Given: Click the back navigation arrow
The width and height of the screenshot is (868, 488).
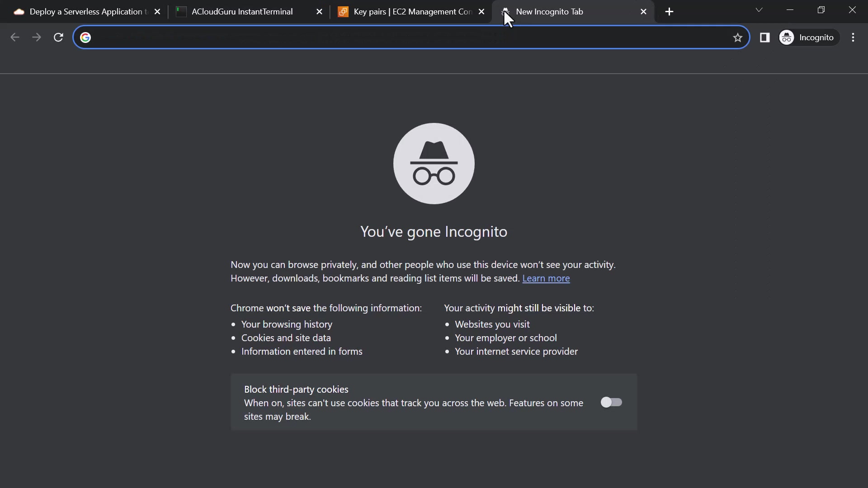Looking at the screenshot, I should pyautogui.click(x=15, y=38).
